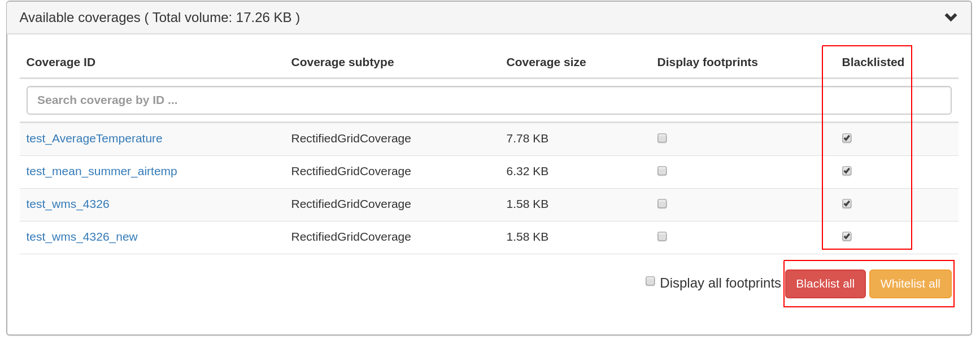Enable footprint display for test_wms_4326

click(662, 203)
